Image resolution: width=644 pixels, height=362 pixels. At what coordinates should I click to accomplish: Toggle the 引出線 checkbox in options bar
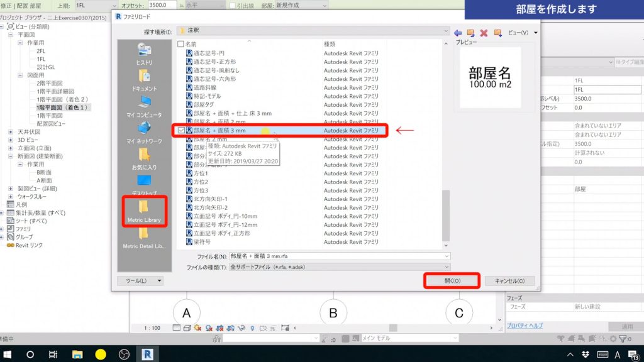coord(233,5)
